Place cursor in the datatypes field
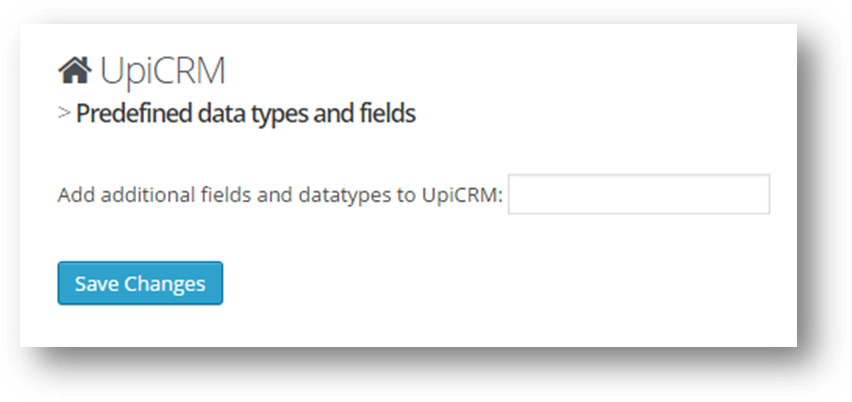This screenshot has width=852, height=402. (638, 194)
